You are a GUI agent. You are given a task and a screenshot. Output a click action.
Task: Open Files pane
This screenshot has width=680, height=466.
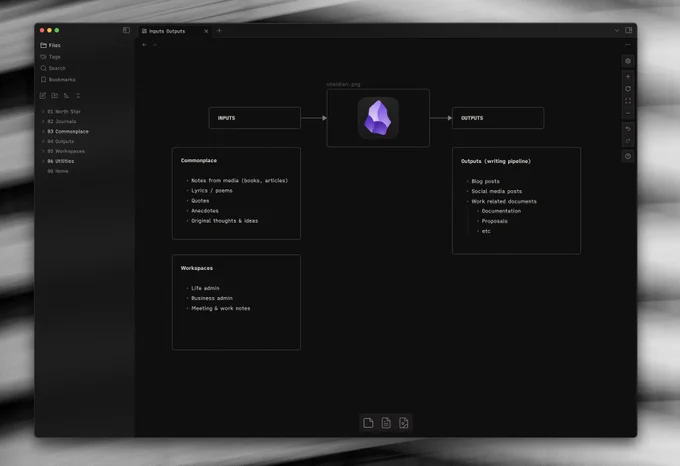[x=50, y=45]
